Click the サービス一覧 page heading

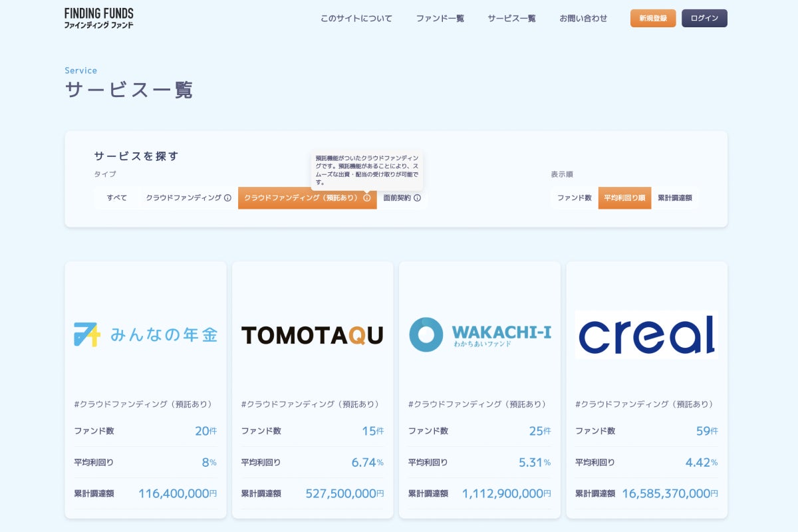pos(129,90)
